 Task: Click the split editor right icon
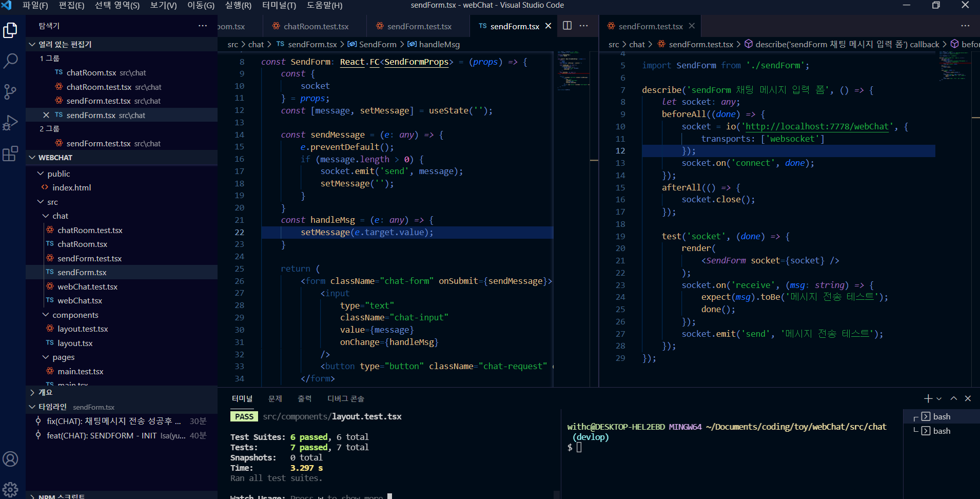[567, 26]
